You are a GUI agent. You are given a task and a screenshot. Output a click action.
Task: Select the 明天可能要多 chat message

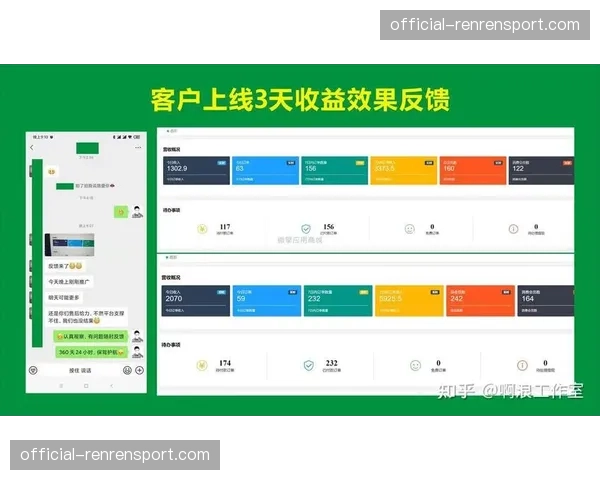pos(64,297)
